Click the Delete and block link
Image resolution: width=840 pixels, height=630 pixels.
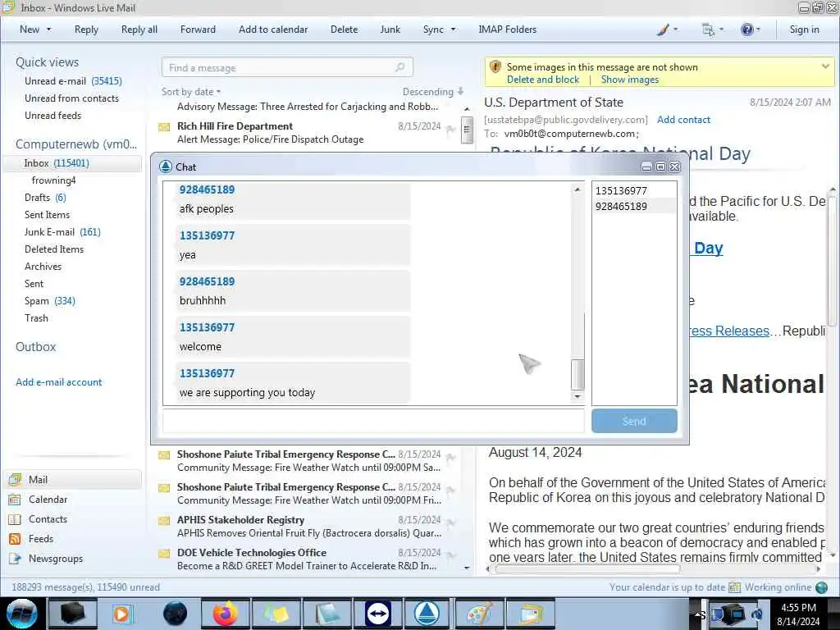(x=543, y=80)
